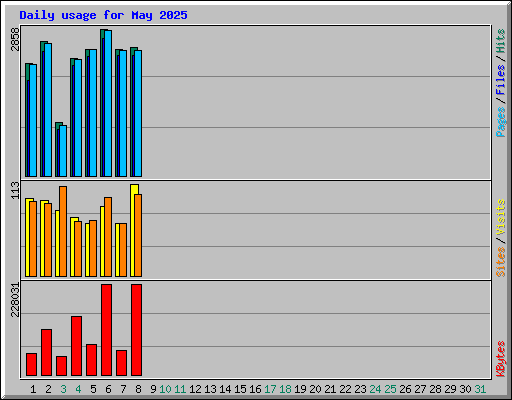The height and width of the screenshot is (400, 512).
Task: Click the yellow 'Visits' legend label
Action: tap(500, 218)
